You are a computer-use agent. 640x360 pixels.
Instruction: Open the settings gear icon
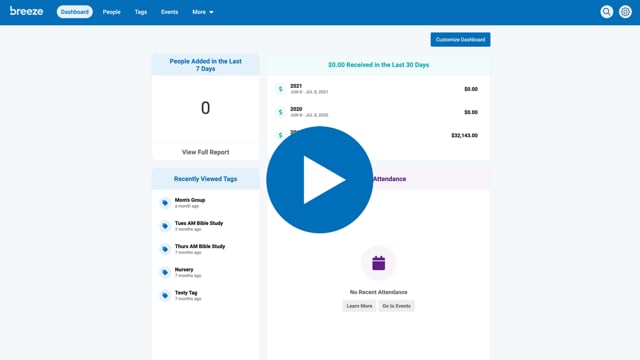point(625,12)
